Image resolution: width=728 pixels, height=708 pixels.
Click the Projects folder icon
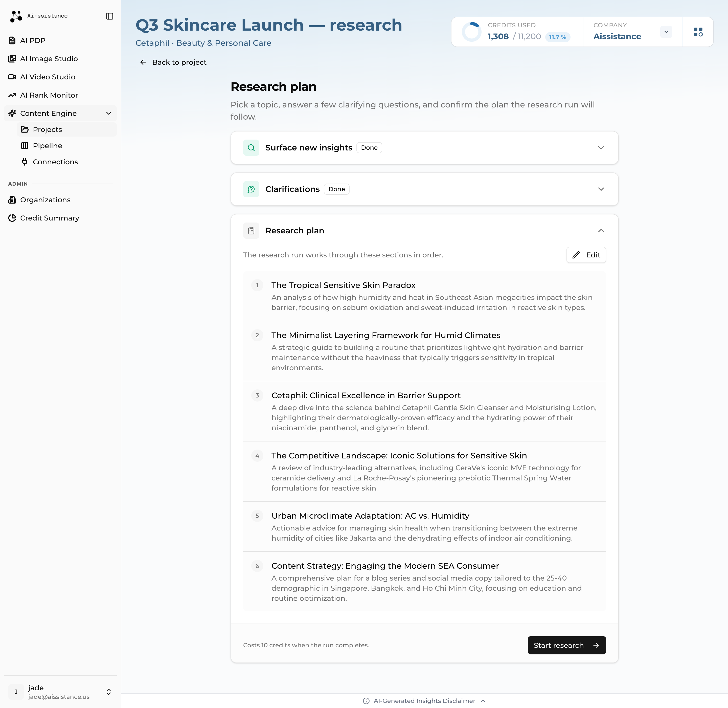25,129
